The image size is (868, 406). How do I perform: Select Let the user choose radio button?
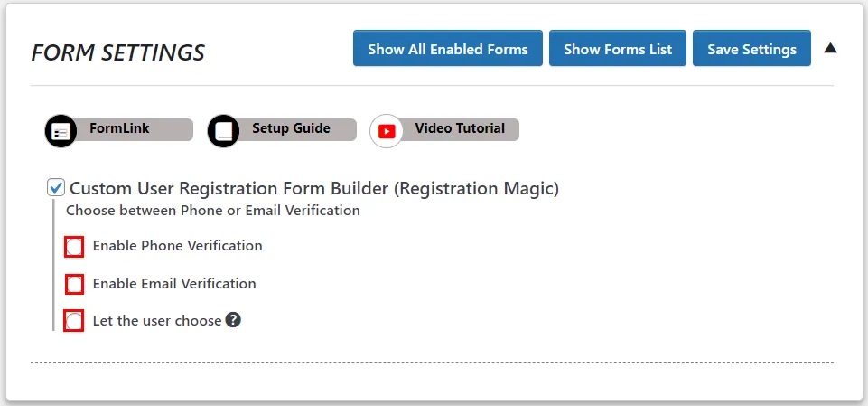pos(74,321)
